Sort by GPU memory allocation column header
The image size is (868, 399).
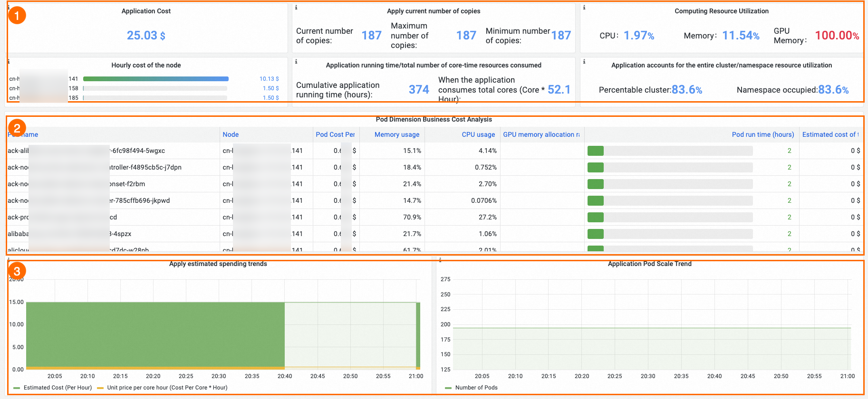pyautogui.click(x=541, y=134)
